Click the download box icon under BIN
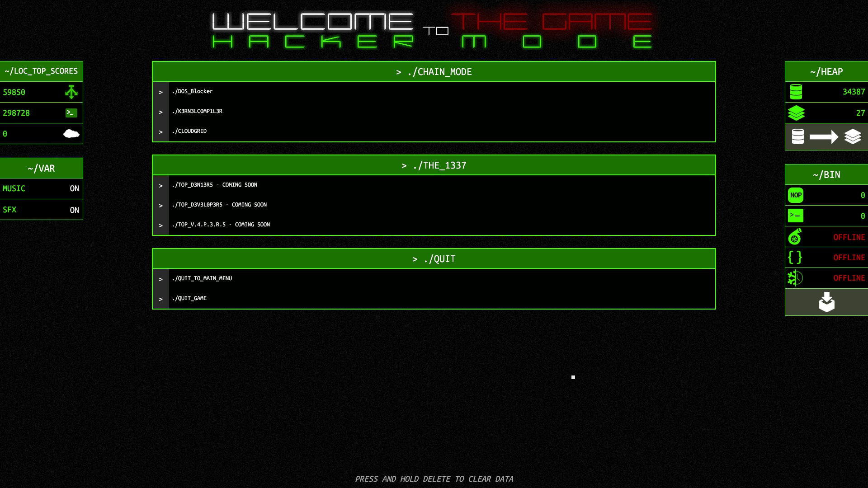The image size is (868, 488). tap(826, 302)
